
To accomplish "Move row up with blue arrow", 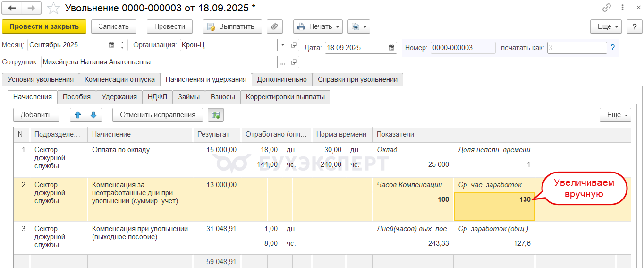I will [x=78, y=115].
